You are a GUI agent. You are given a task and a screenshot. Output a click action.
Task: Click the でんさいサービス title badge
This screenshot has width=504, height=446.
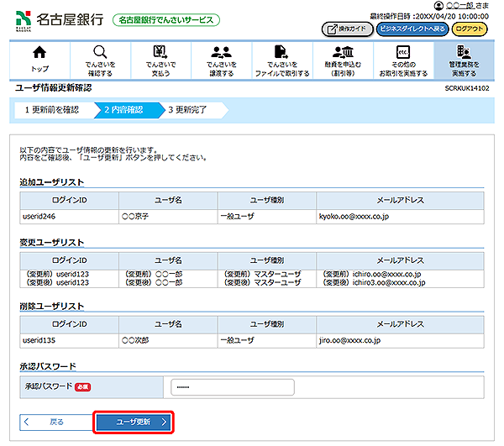click(x=165, y=19)
